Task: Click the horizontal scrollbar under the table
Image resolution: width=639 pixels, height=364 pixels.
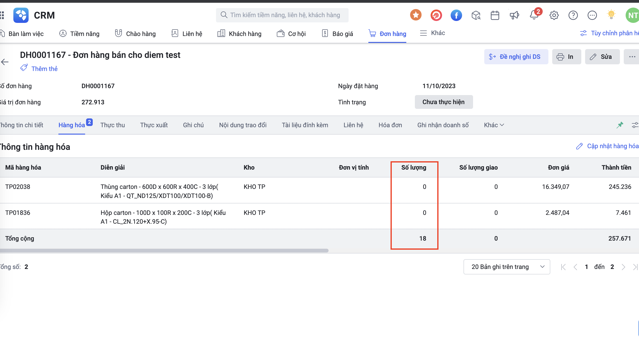Action: point(164,251)
